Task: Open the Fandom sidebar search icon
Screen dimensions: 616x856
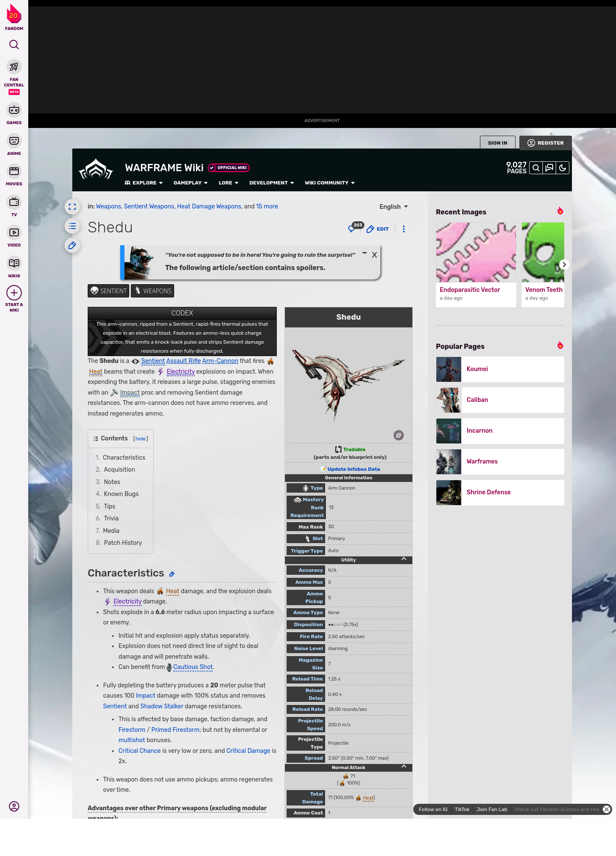Action: [14, 45]
